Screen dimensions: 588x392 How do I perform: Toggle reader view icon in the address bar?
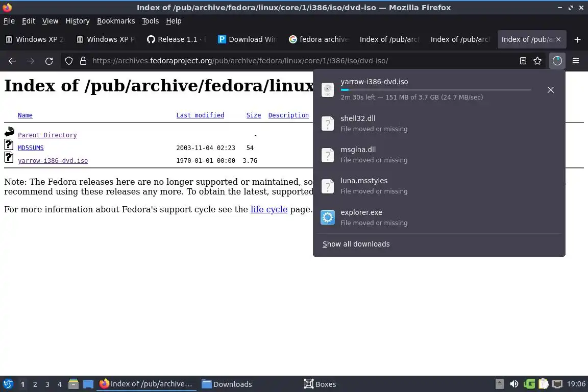pos(523,61)
